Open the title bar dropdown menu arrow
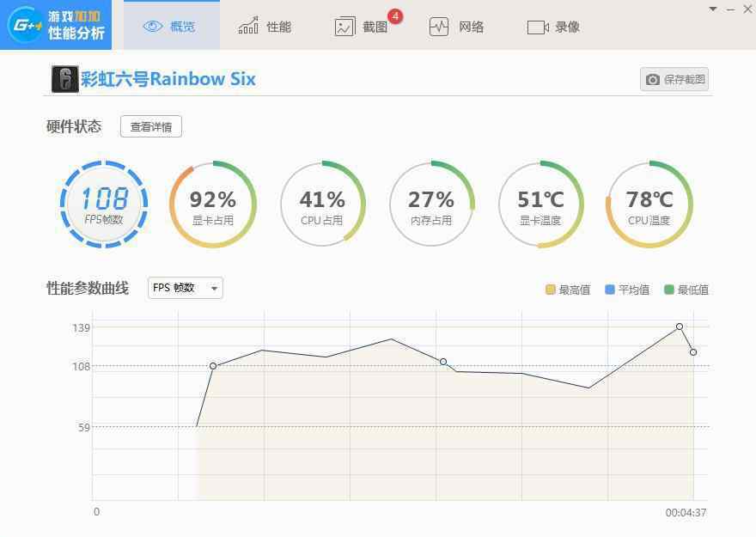This screenshot has width=756, height=537. pyautogui.click(x=713, y=9)
